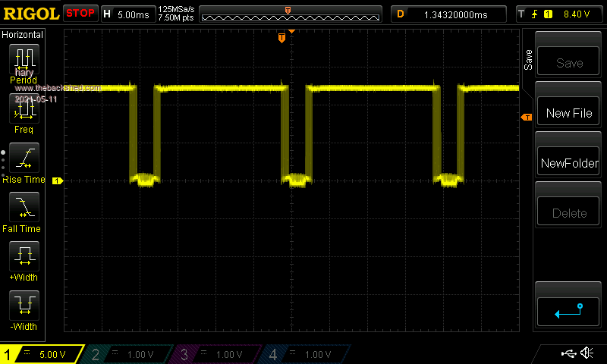Enable channel 3 display
Image resolution: width=607 pixels, height=364 pixels.
(x=218, y=354)
